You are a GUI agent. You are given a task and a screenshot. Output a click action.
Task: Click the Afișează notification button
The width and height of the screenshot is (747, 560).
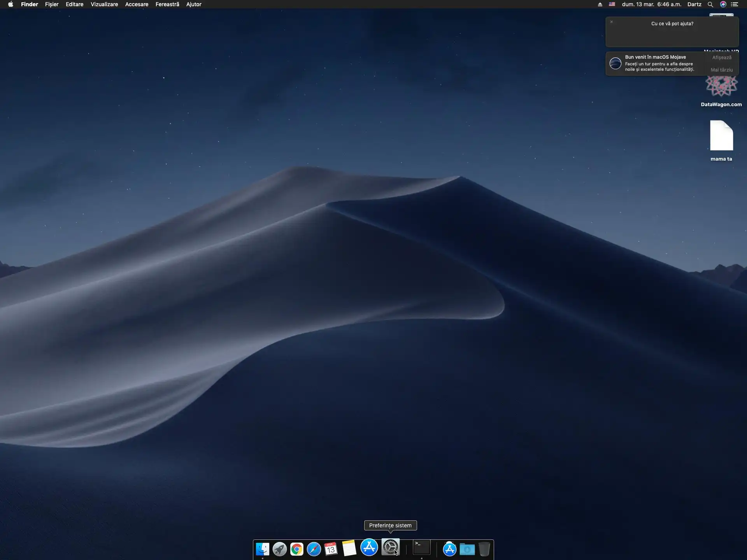(x=721, y=58)
